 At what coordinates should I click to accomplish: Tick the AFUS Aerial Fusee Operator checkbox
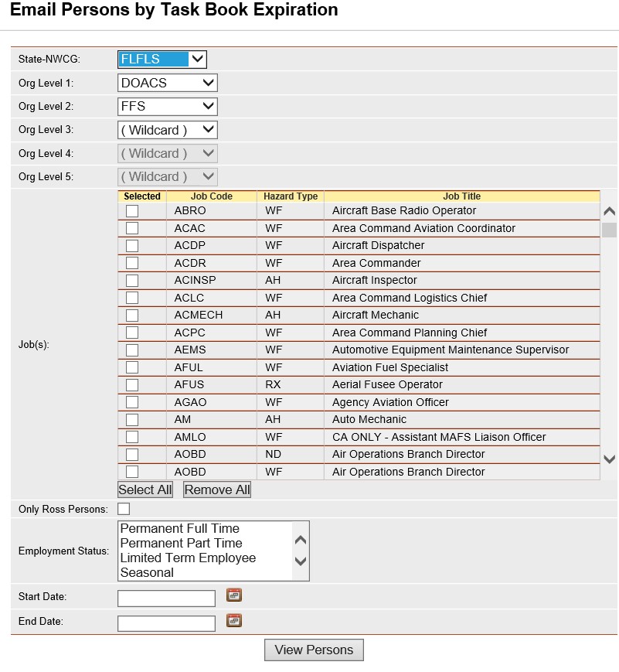[x=132, y=385]
